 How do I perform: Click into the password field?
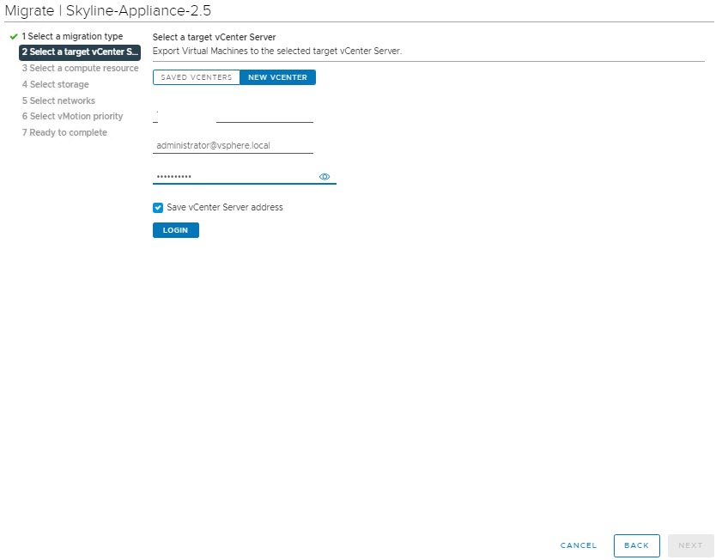click(x=232, y=177)
